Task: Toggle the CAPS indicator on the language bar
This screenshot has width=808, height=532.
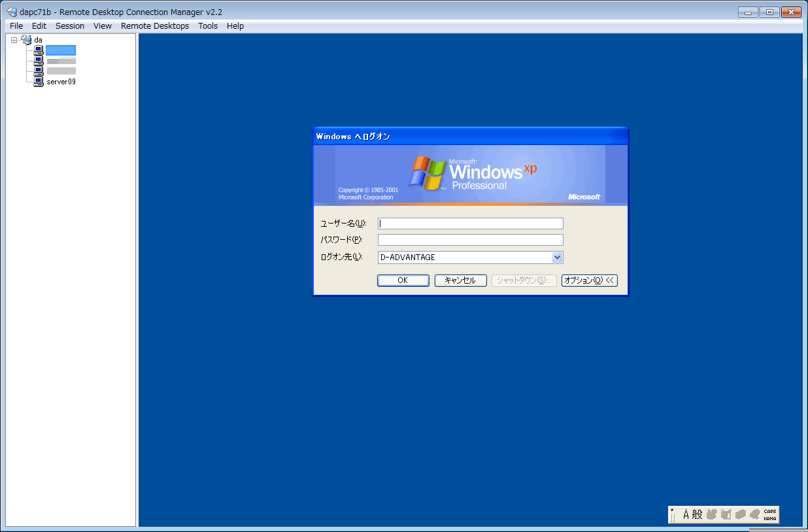Action: [770, 511]
